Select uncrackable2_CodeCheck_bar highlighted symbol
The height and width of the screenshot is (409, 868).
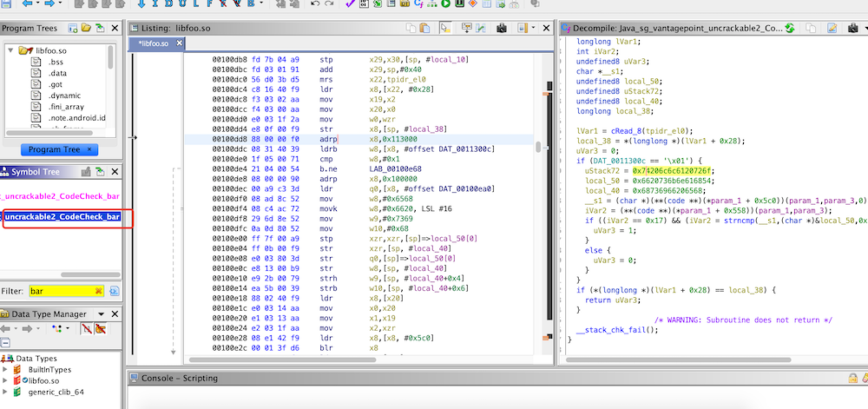coord(62,216)
